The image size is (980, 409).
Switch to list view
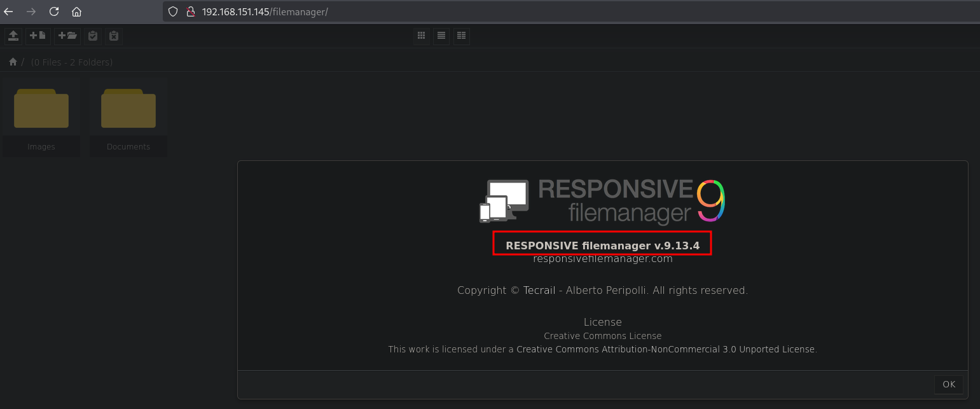(441, 36)
